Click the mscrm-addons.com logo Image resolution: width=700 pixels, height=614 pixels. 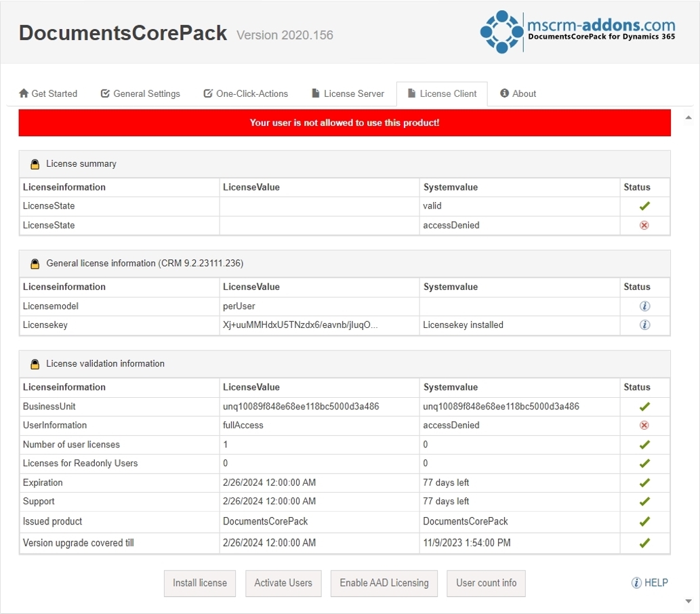(577, 31)
